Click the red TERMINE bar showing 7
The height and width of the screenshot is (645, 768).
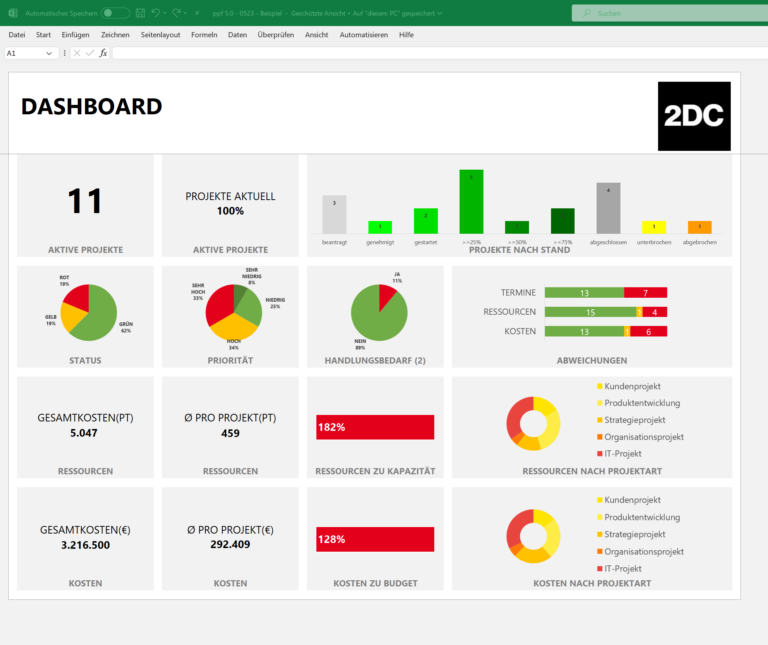646,293
